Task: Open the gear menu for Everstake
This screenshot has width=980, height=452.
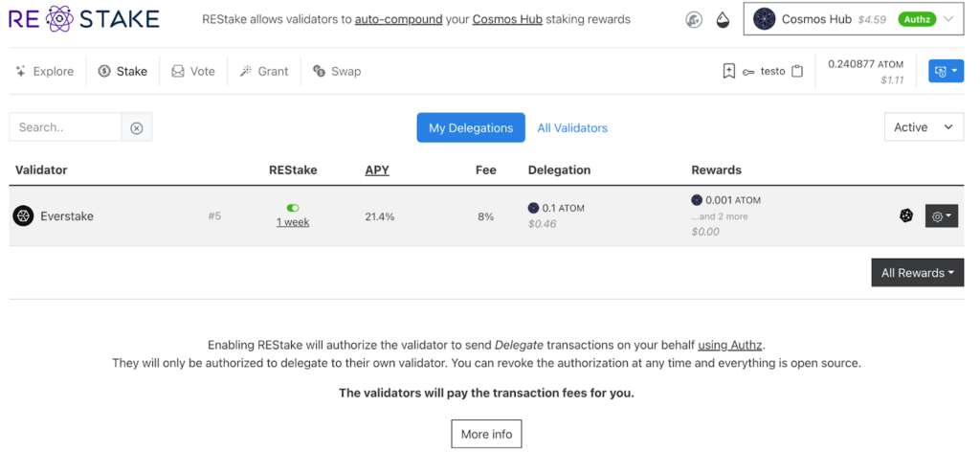Action: (x=941, y=216)
